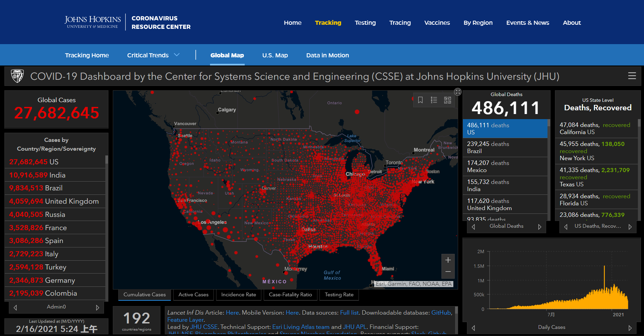Open the JHU CSSE link

tap(204, 327)
